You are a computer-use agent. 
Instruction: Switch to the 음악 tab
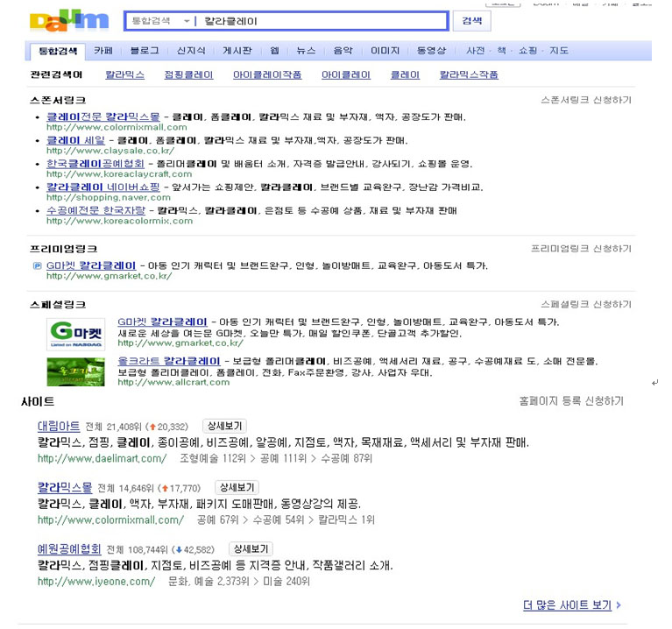tap(343, 51)
